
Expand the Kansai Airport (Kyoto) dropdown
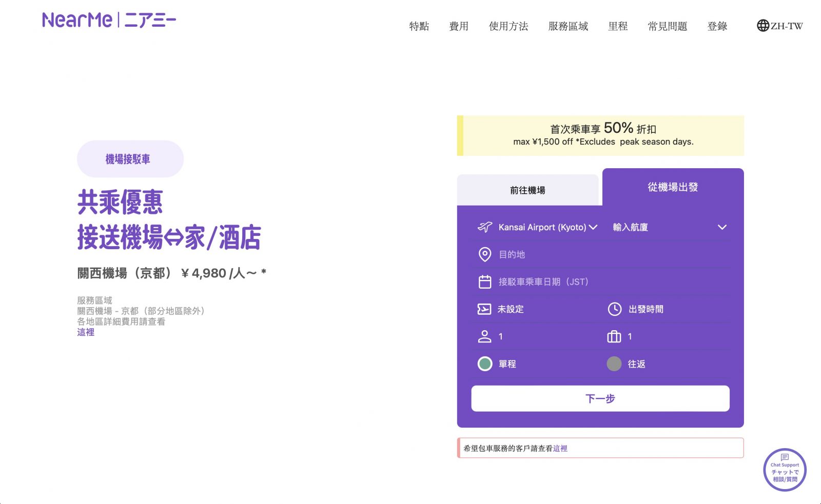click(548, 227)
